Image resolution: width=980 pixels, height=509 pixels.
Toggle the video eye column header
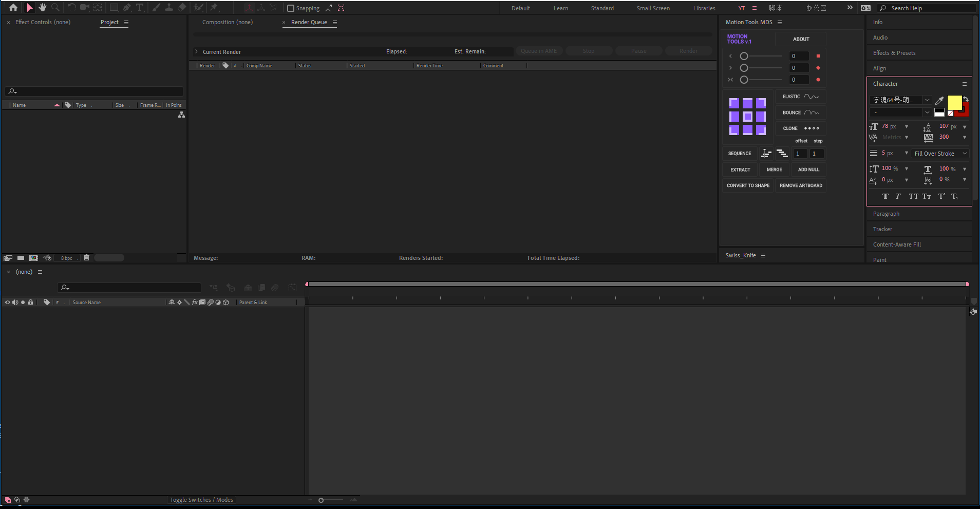click(x=7, y=303)
